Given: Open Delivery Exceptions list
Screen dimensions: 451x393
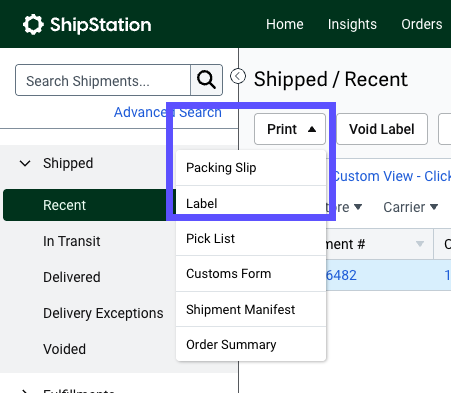Looking at the screenshot, I should pyautogui.click(x=103, y=313).
